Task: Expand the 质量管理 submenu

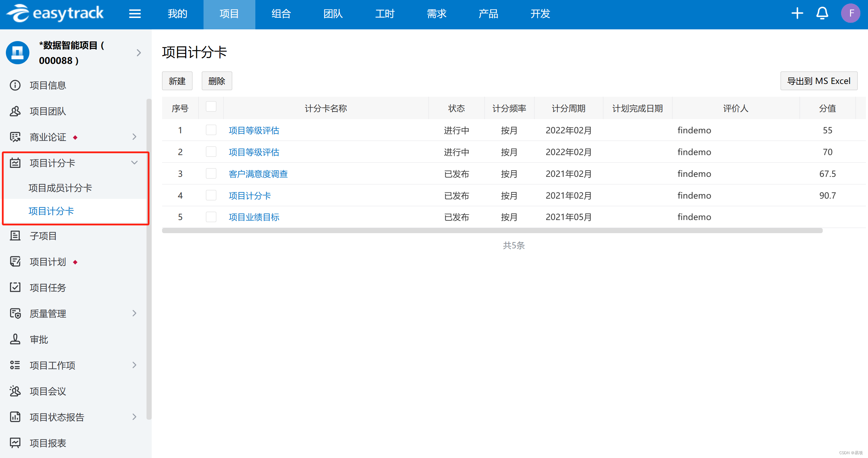Action: pos(134,313)
